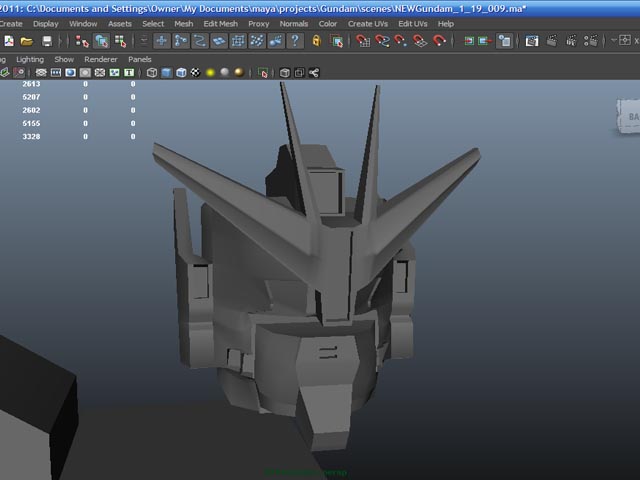Image resolution: width=640 pixels, height=480 pixels.
Task: Open the Display menu
Action: click(46, 24)
